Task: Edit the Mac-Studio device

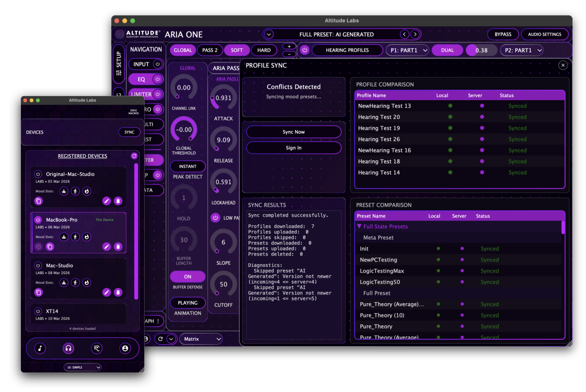Action: (107, 292)
